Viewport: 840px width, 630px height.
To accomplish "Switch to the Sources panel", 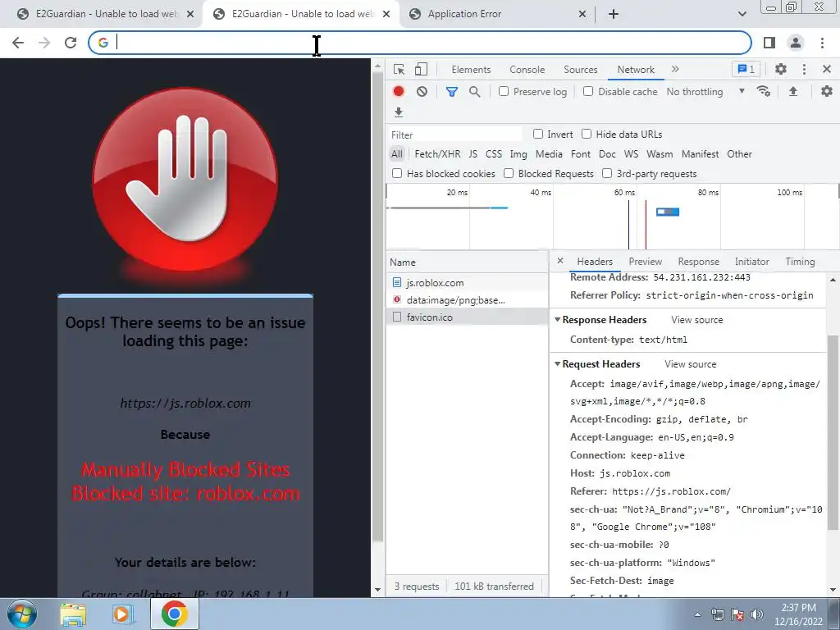I will coord(580,70).
